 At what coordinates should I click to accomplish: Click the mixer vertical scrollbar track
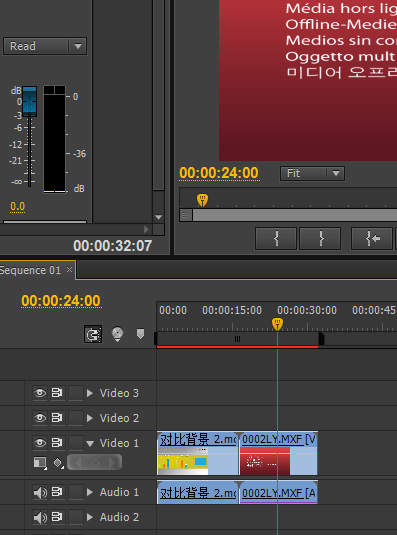[x=159, y=96]
